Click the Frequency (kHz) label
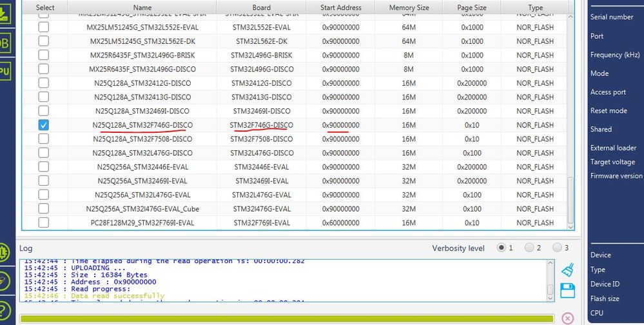 [615, 55]
